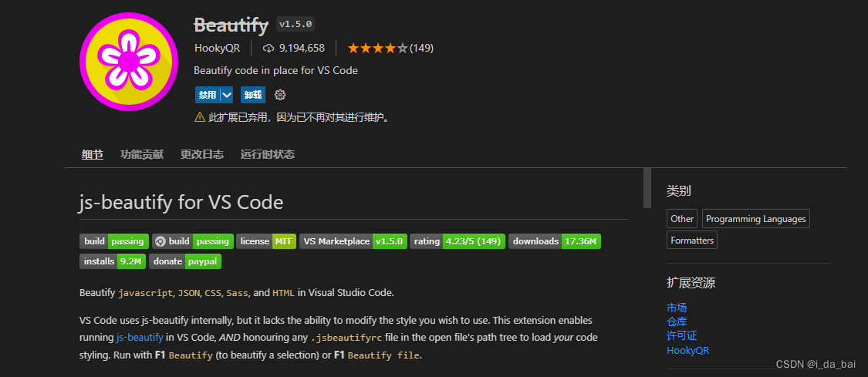Screen dimensions: 868x377
Task: Click the second build passing badge with logo
Action: 193,241
